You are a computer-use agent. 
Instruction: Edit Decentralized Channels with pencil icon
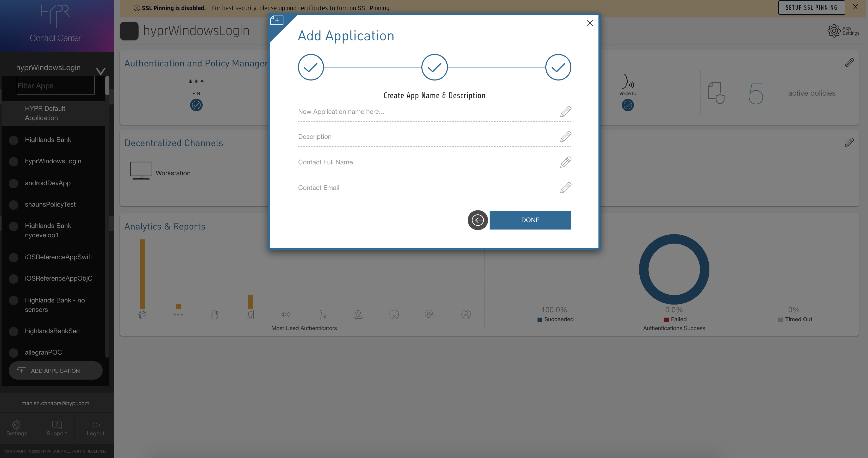pos(849,143)
